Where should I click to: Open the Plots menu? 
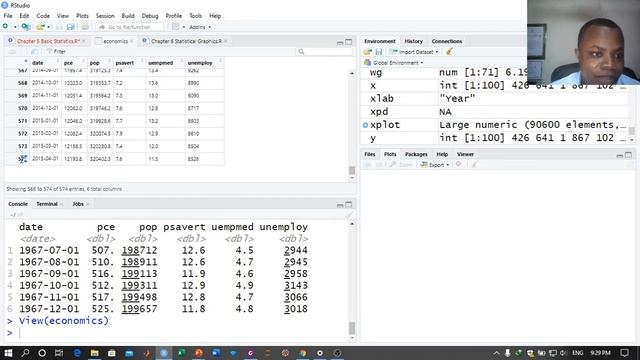pos(82,16)
